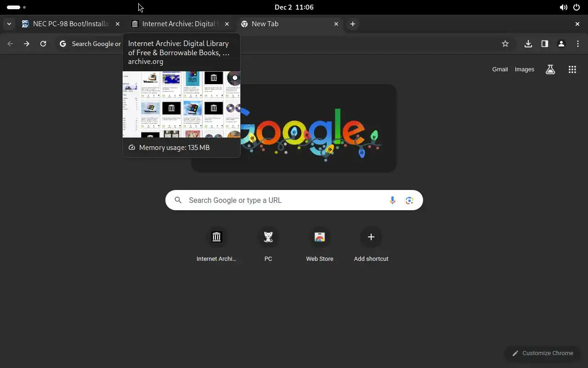Screen dimensions: 588x368
Task: Toggle the side panel
Action: pyautogui.click(x=545, y=44)
